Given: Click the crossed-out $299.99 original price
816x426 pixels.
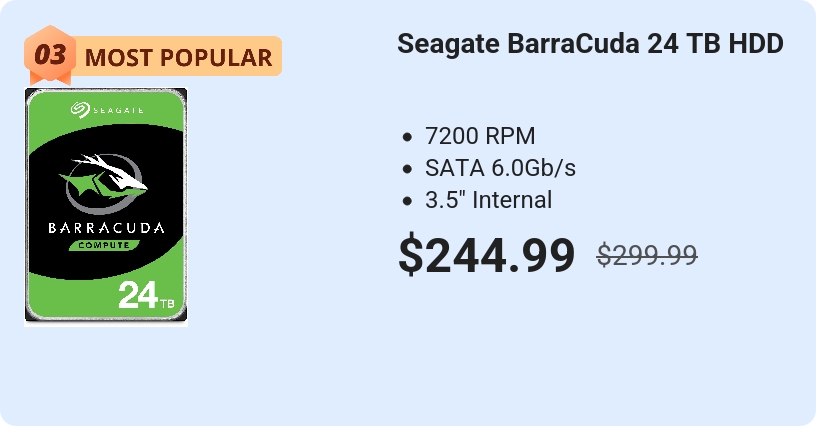Looking at the screenshot, I should coord(647,255).
